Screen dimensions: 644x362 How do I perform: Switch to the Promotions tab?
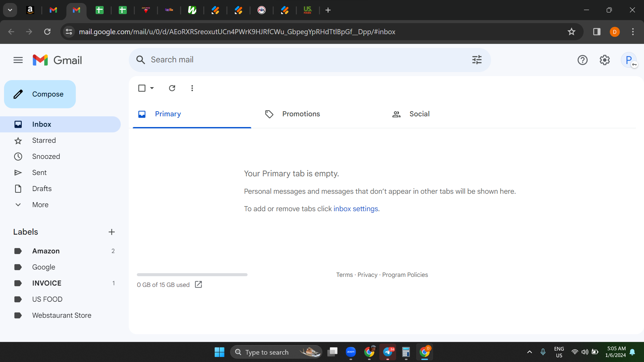click(x=319, y=114)
